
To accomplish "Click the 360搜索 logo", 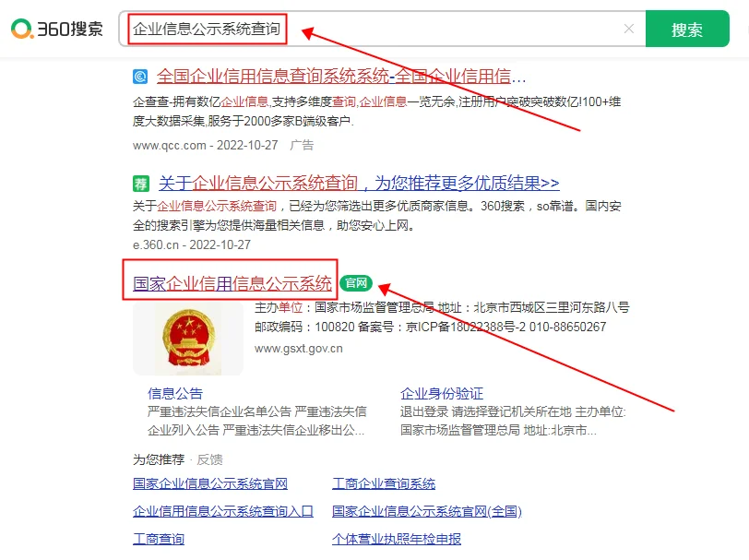I will [x=57, y=29].
